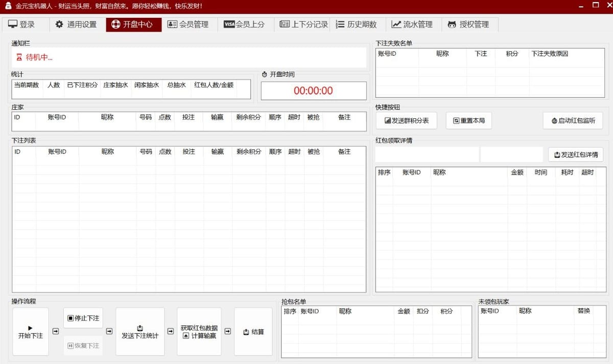
Task: Click the first empty field in 红包领取详情
Action: pos(427,155)
